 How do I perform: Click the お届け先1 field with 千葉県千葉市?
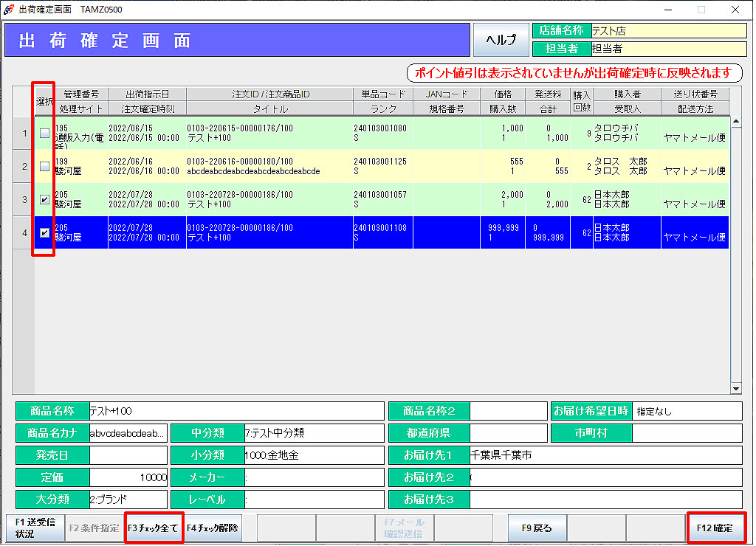[x=605, y=455]
